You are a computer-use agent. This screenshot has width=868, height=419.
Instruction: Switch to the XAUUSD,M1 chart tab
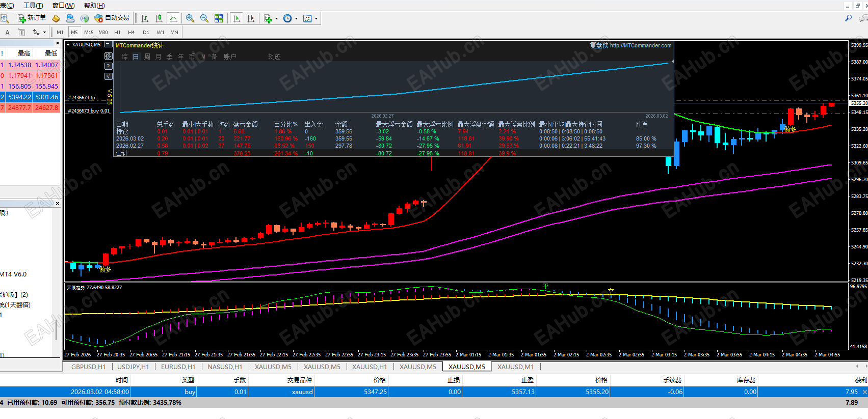coord(515,367)
